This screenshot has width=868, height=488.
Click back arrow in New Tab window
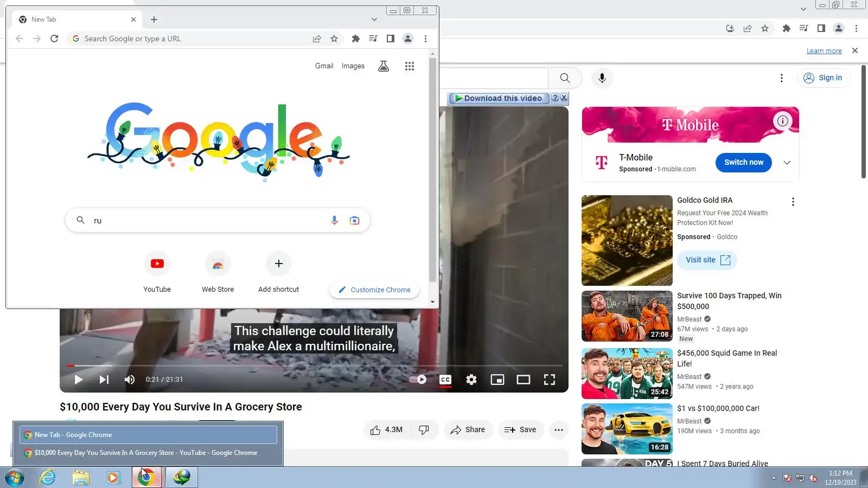(x=20, y=38)
